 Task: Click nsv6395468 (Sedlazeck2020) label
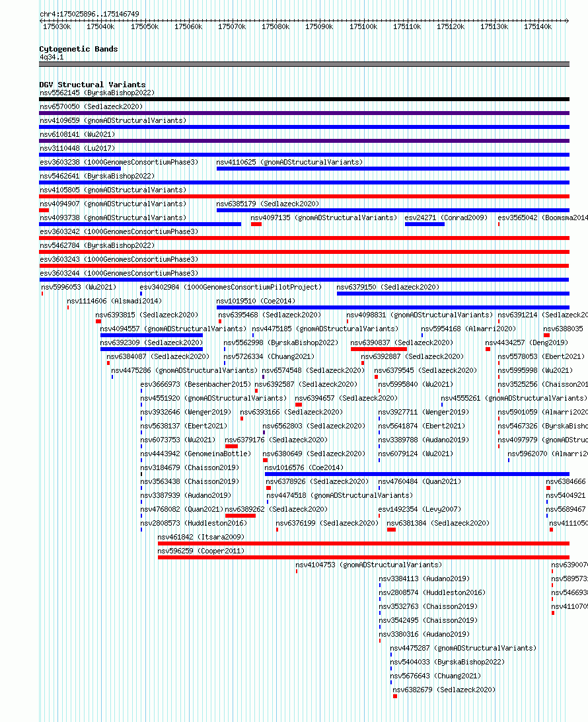point(270,315)
